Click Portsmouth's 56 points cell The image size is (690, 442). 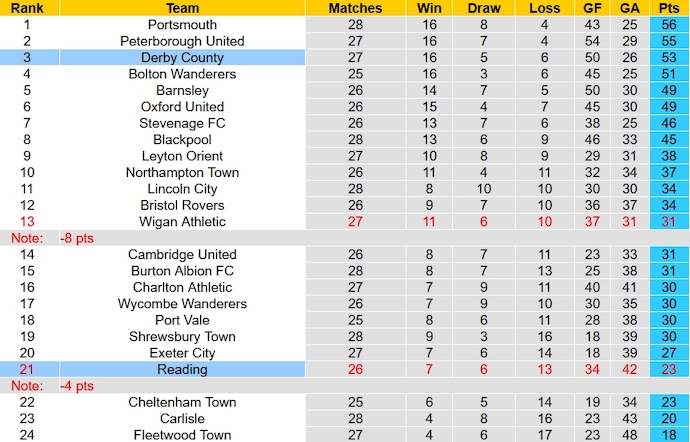click(x=668, y=25)
